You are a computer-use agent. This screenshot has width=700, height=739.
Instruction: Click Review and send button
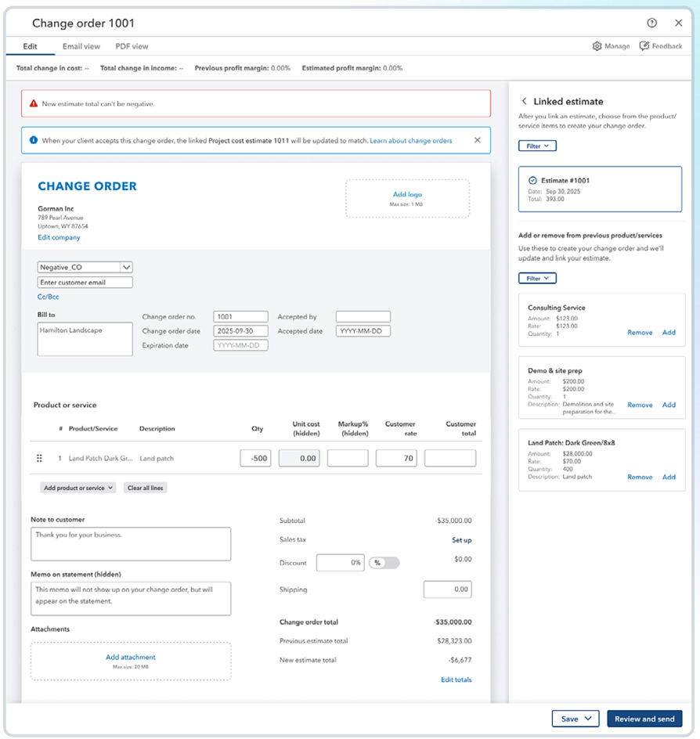point(644,719)
